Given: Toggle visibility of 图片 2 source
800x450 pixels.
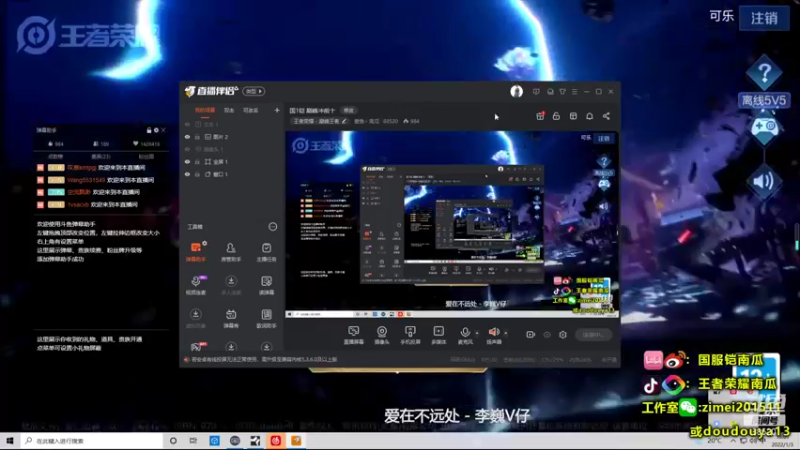Looking at the screenshot, I should [x=187, y=137].
